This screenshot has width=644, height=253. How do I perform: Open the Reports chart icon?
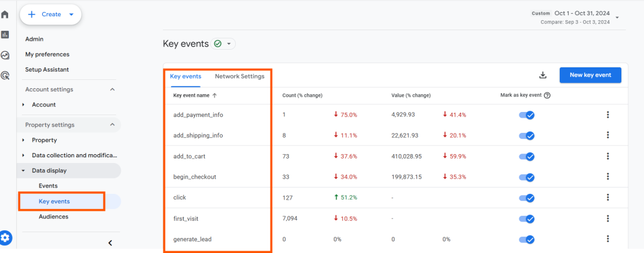click(x=5, y=35)
